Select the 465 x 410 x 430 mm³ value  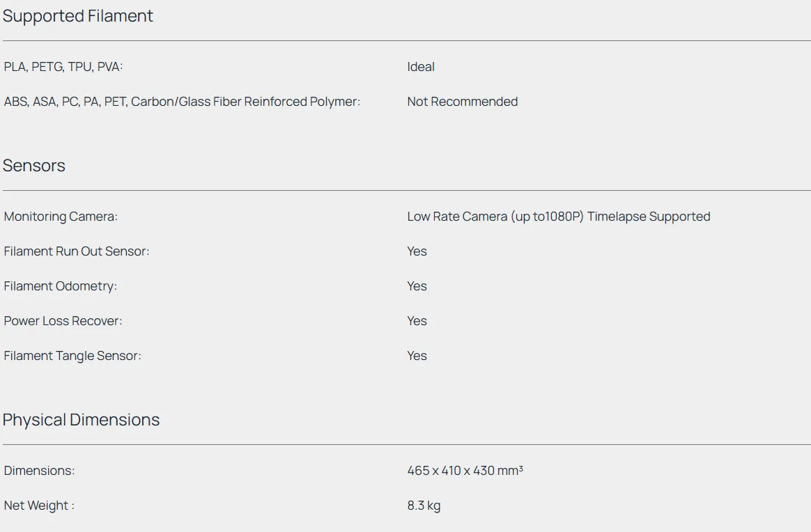click(465, 471)
